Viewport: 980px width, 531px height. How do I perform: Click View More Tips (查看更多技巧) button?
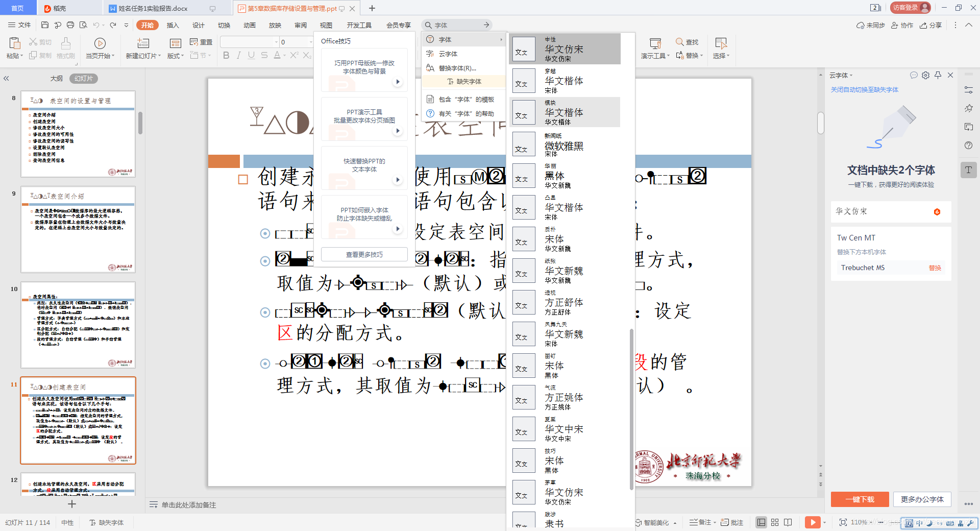pos(364,254)
